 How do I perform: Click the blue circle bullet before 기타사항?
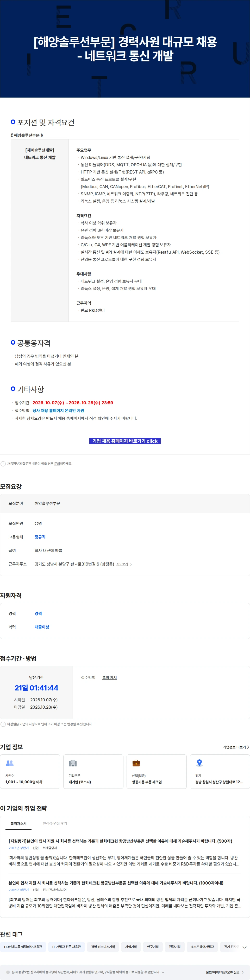[x=13, y=388]
